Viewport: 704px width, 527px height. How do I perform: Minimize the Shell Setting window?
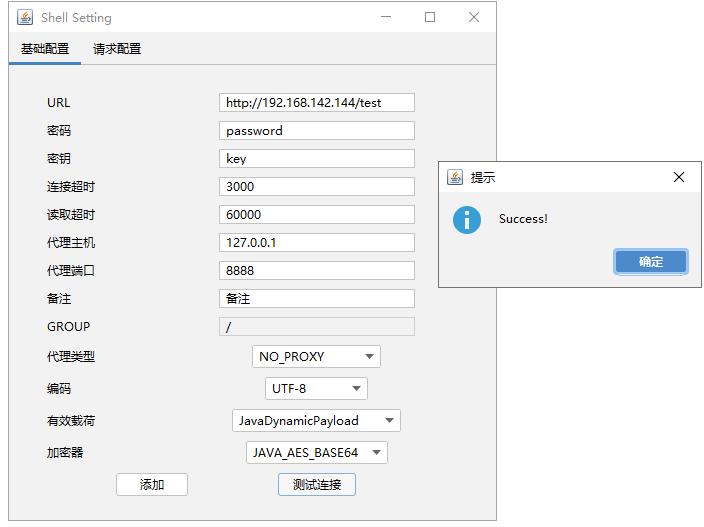click(x=386, y=17)
